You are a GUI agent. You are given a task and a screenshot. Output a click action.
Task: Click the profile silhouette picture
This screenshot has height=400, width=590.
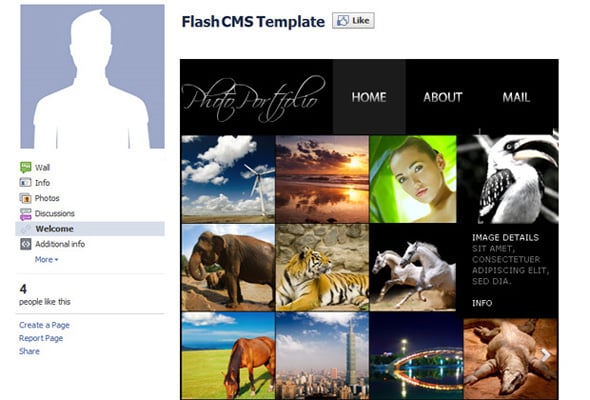92,76
